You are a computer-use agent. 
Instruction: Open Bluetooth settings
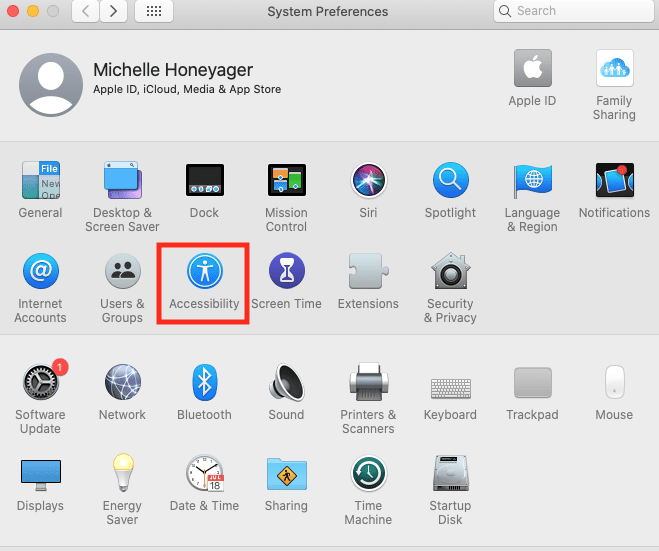[204, 382]
